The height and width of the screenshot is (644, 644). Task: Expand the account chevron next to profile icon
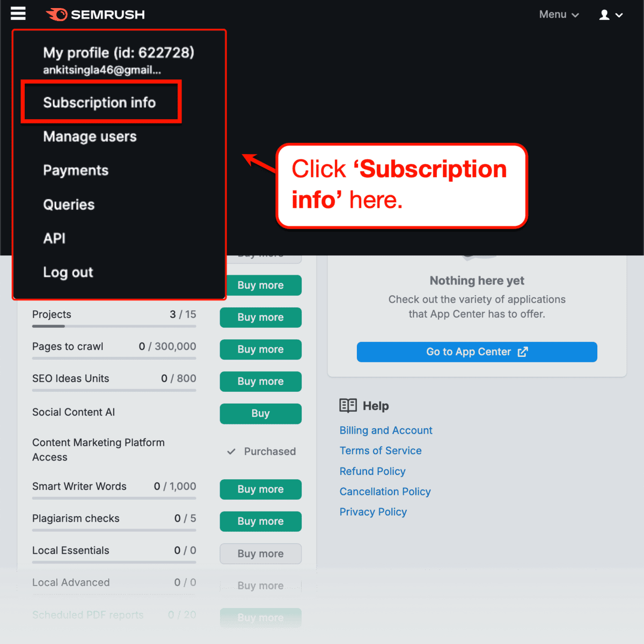point(619,15)
